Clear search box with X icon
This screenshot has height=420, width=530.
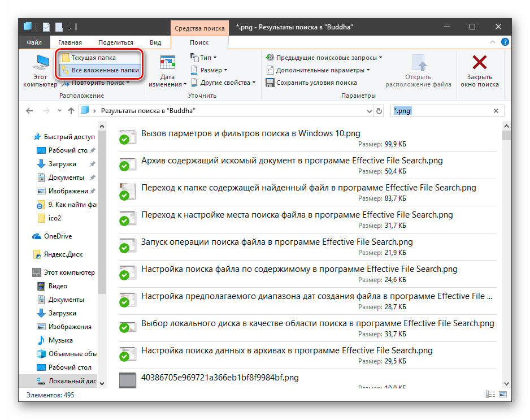(x=496, y=111)
